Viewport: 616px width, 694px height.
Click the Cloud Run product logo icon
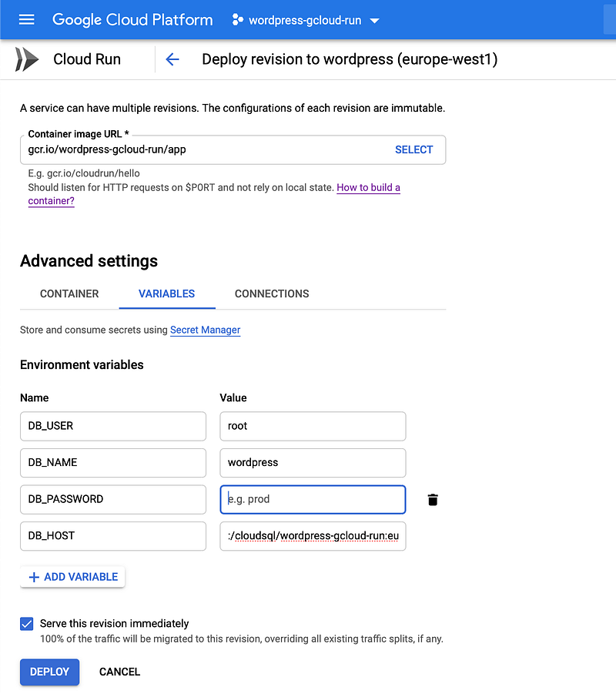click(x=26, y=59)
